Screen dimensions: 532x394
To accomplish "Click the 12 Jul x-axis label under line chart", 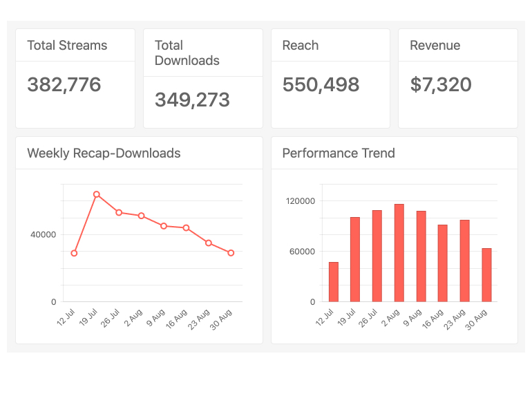I will pyautogui.click(x=66, y=317).
